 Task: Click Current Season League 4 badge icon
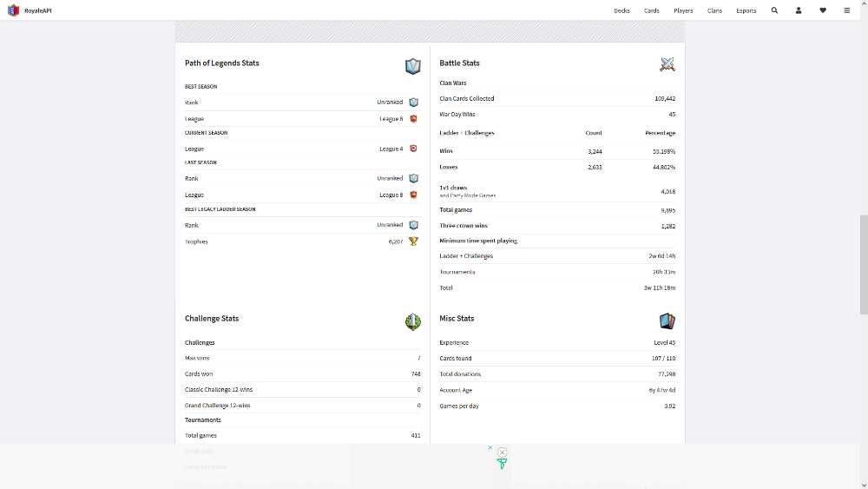[413, 149]
